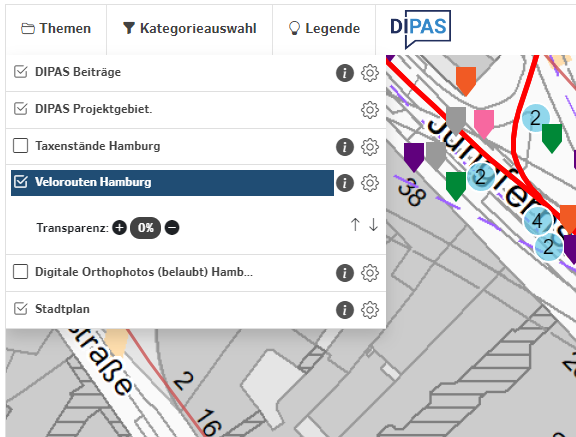Viewport: 576px width, 437px height.
Task: Show info for Digitale Orthophotos layer
Action: click(x=345, y=273)
